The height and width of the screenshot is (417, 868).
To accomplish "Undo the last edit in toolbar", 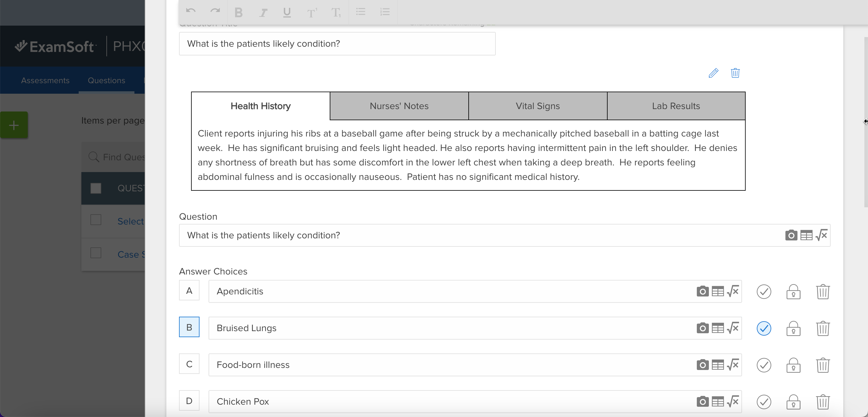I will pyautogui.click(x=191, y=11).
